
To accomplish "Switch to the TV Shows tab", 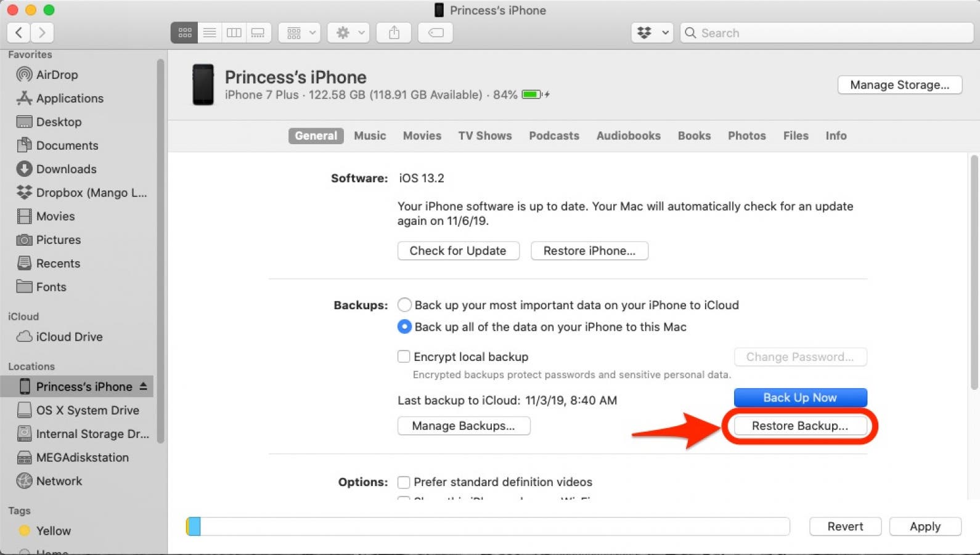I will tap(485, 136).
